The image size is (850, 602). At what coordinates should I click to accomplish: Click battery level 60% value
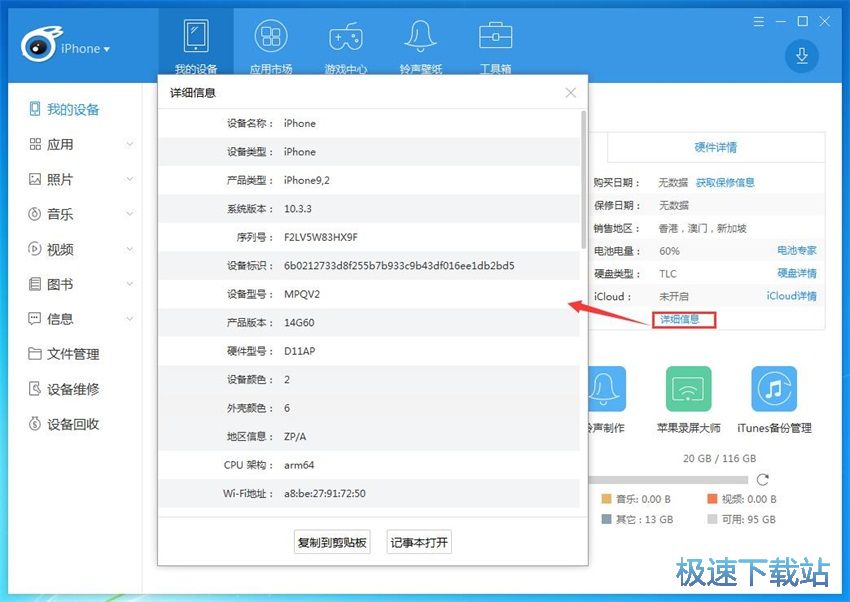(669, 251)
